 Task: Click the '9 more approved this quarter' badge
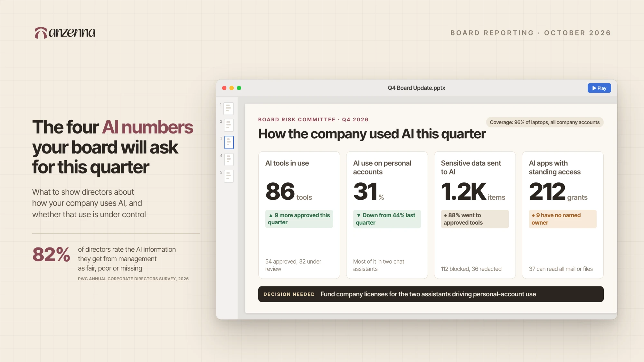click(x=299, y=219)
